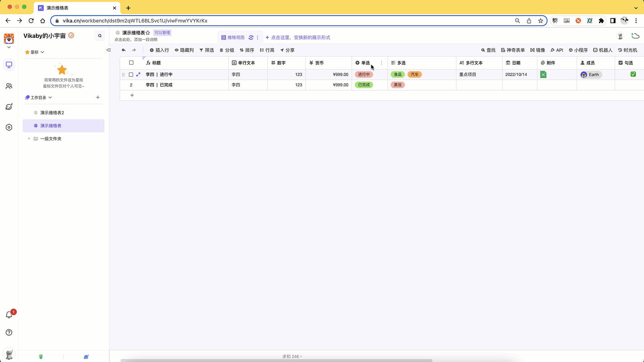Toggle checkbox on row 2 李四
The image size is (644, 362).
pos(131,85)
